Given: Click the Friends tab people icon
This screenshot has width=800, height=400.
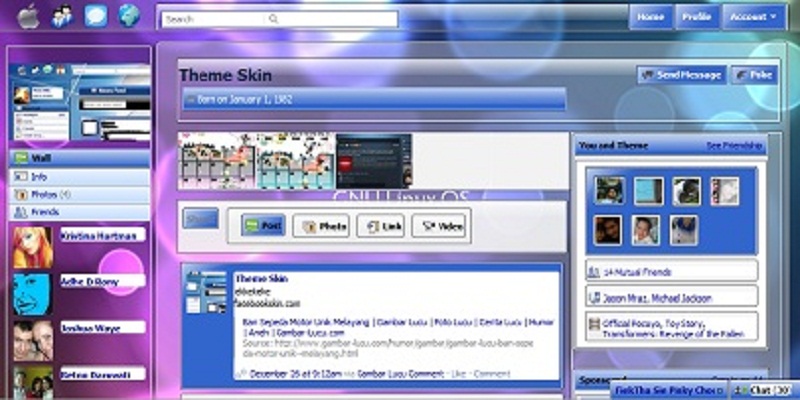Looking at the screenshot, I should point(21,212).
